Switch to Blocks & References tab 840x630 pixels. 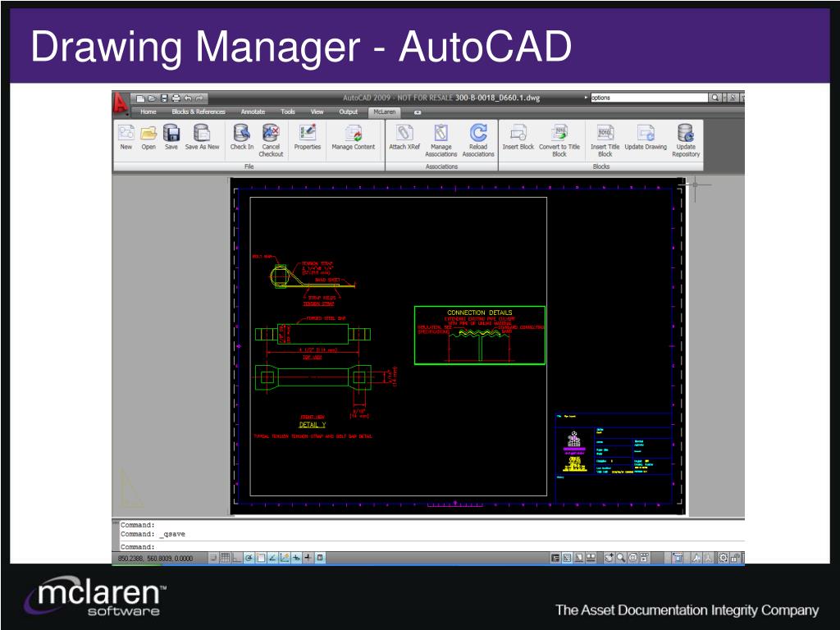click(x=199, y=112)
